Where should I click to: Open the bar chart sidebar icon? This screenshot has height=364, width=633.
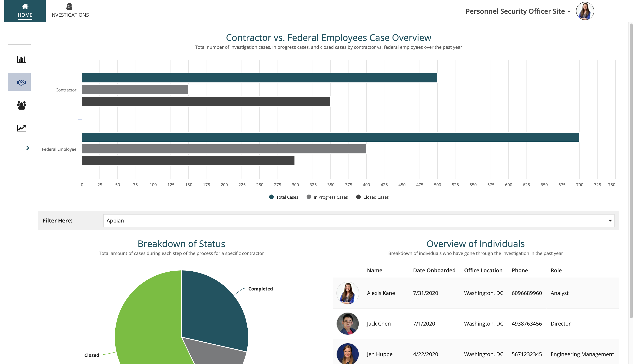(22, 59)
